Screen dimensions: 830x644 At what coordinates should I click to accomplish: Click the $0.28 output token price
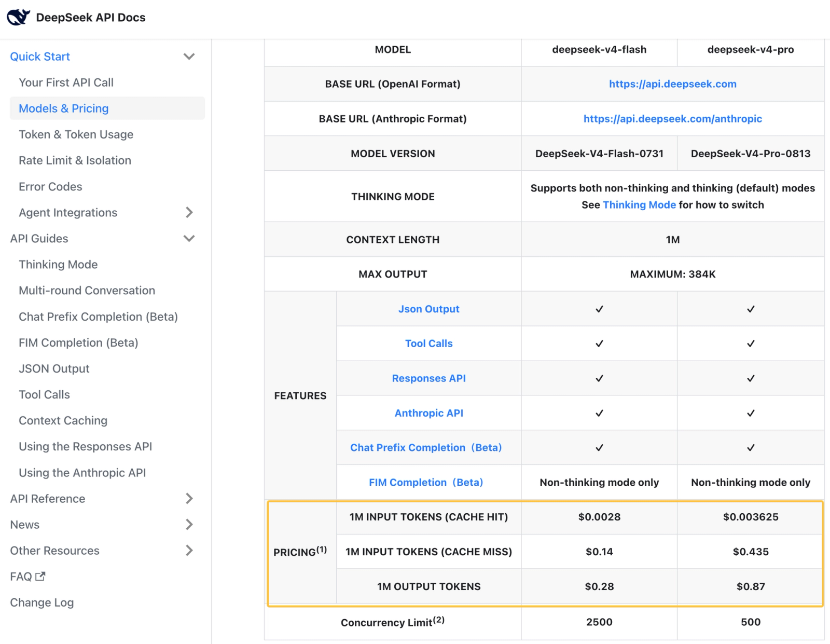599,586
